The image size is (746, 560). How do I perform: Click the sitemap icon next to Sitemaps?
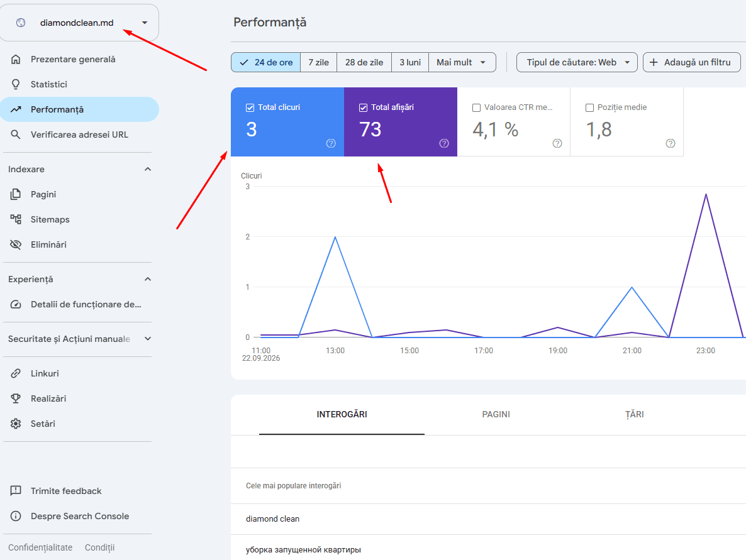click(16, 219)
